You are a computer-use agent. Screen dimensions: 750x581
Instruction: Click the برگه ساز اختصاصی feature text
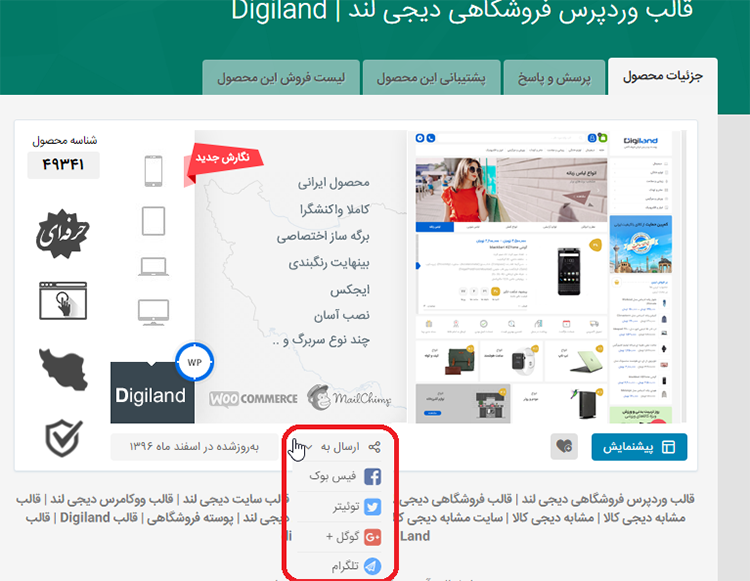tap(323, 236)
